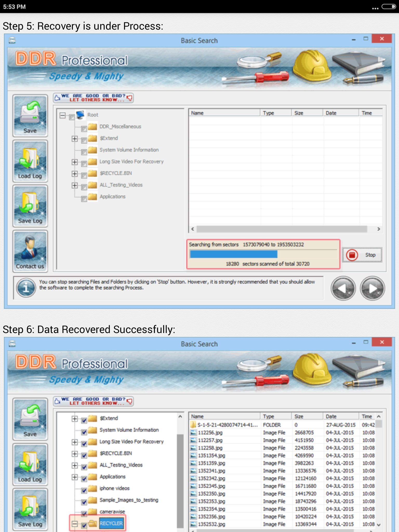399x532 pixels.
Task: Click Load Log icon in Step 5 window
Action: tap(30, 161)
